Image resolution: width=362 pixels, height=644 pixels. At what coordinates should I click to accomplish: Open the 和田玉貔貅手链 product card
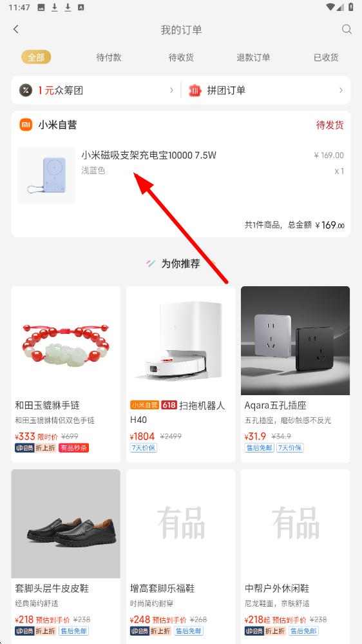(x=66, y=374)
